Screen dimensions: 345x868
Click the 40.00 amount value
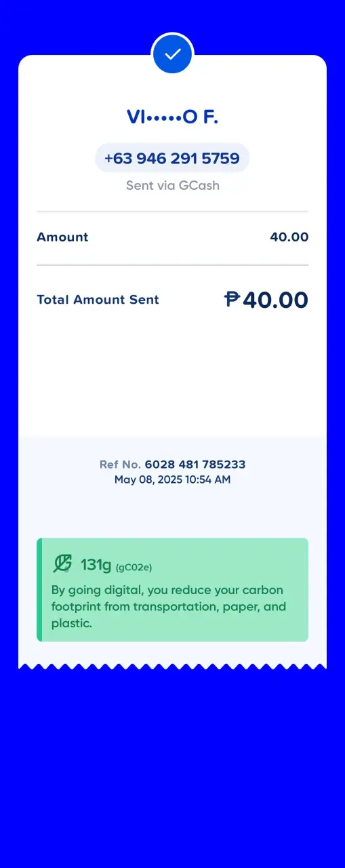pos(289,237)
